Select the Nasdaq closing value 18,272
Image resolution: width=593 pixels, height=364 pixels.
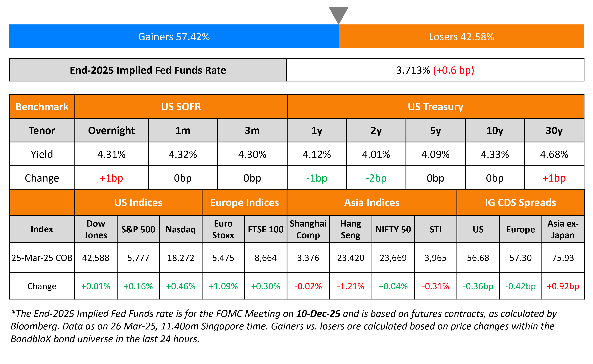(x=181, y=258)
